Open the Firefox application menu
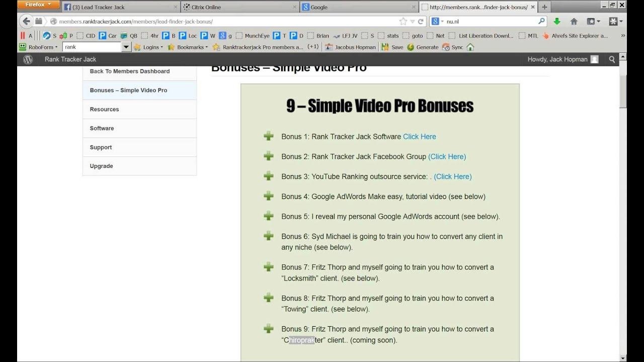Screen dimensions: 644x362 point(38,5)
